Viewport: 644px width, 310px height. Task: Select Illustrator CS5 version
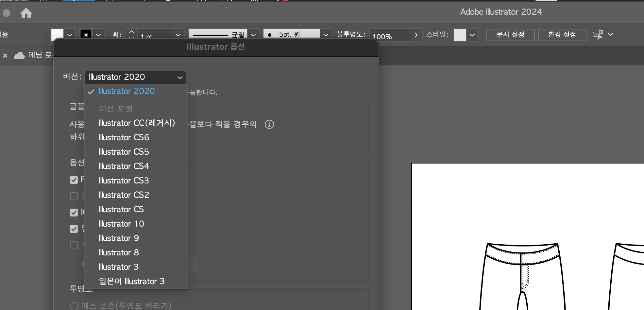[x=136, y=152]
